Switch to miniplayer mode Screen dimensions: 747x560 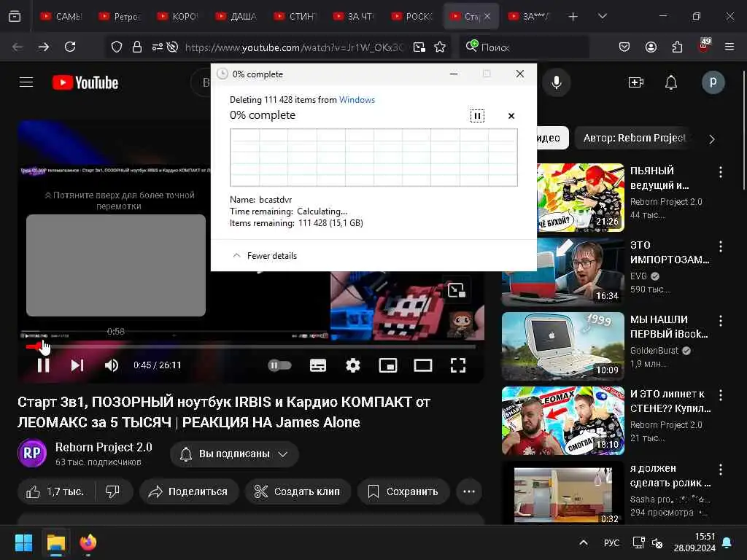coord(388,365)
